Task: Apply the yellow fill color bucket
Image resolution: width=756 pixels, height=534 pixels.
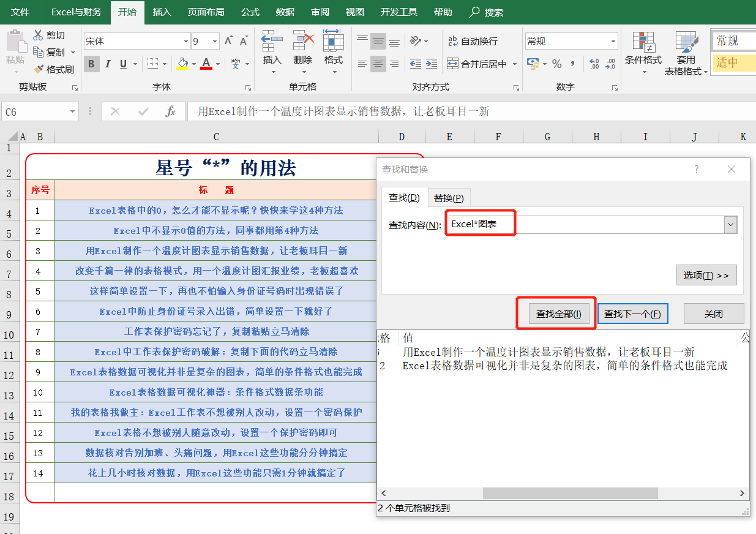Action: click(x=182, y=64)
